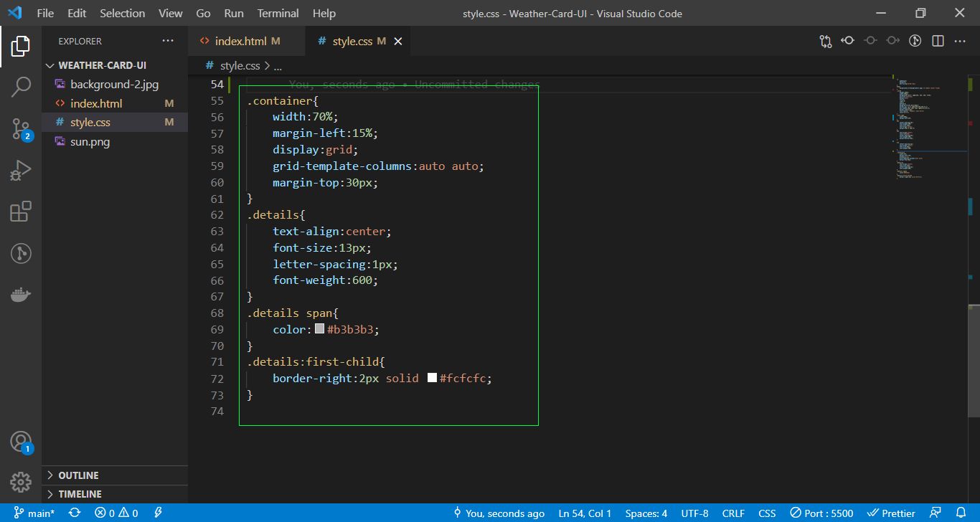980x522 pixels.
Task: Open changes with previous revision
Action: pyautogui.click(x=848, y=41)
